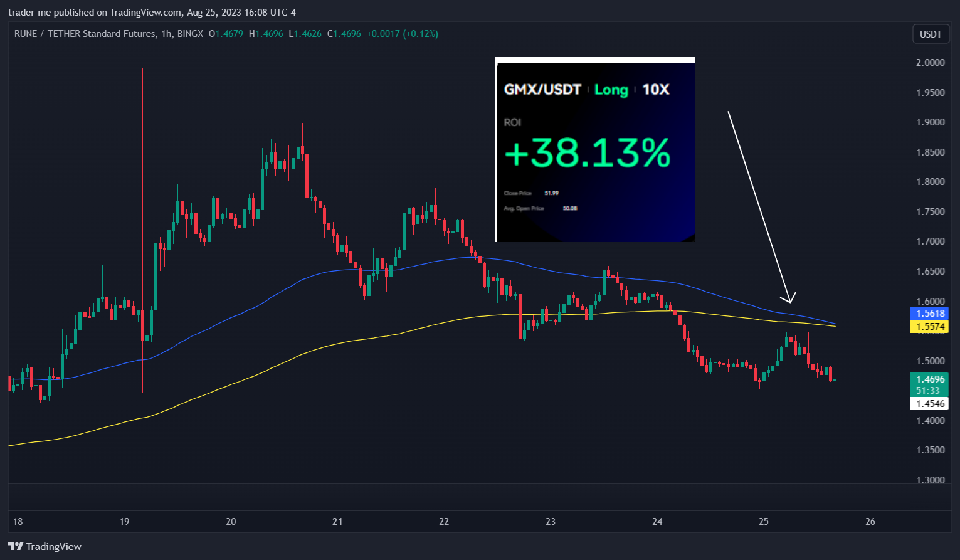The width and height of the screenshot is (960, 560).
Task: Click date label 23 on time axis
Action: (x=551, y=521)
